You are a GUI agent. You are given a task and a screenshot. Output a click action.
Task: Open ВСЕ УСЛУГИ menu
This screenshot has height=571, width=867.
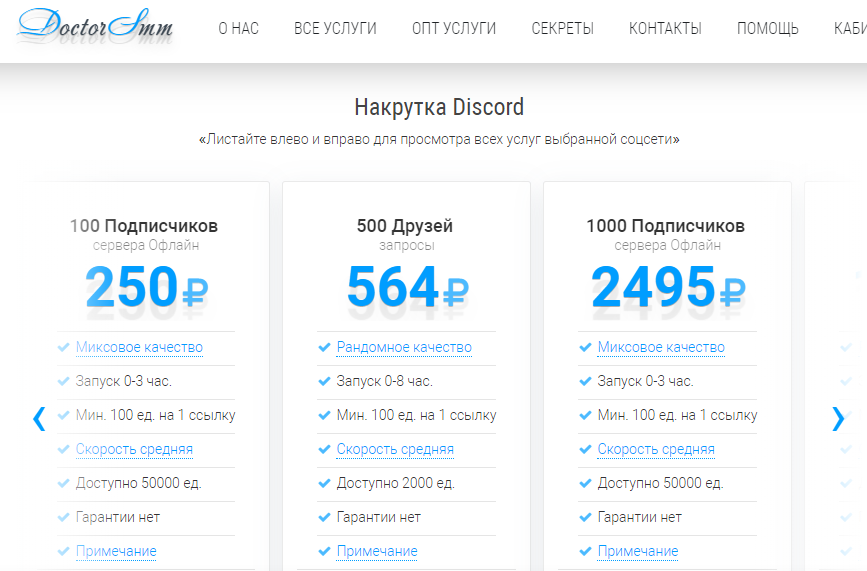point(335,28)
